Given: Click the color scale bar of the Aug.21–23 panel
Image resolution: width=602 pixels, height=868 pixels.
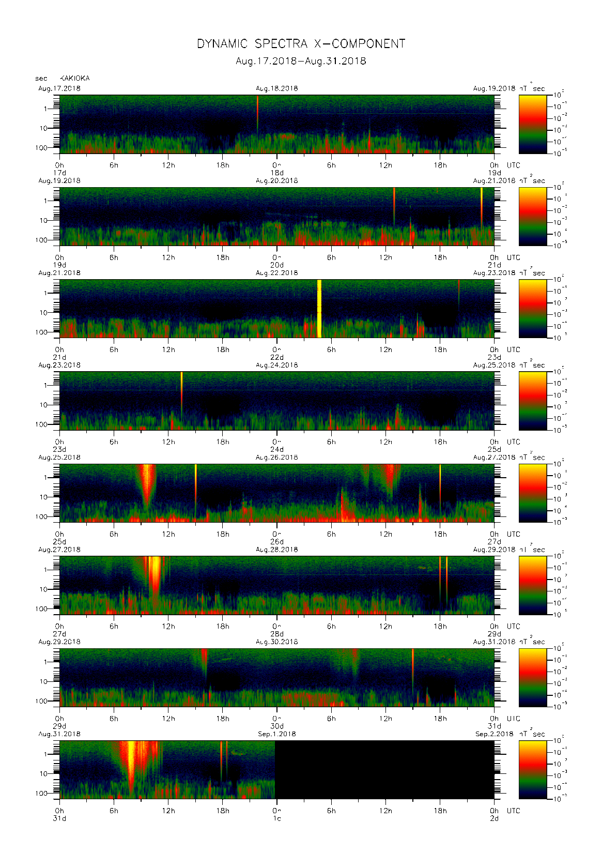Looking at the screenshot, I should [x=533, y=309].
